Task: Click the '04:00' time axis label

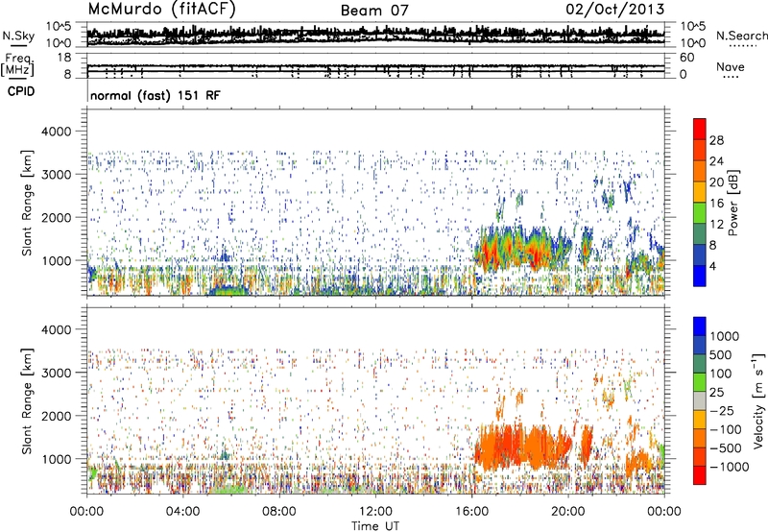Action: tap(182, 512)
